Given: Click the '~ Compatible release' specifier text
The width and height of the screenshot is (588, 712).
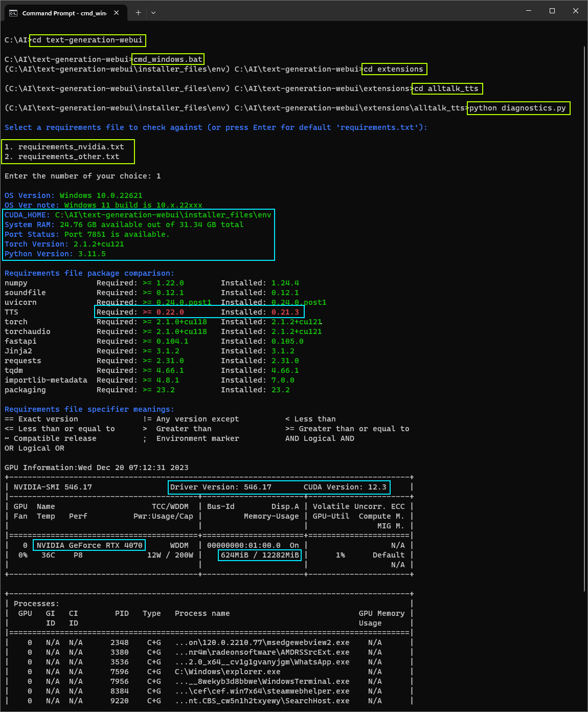Looking at the screenshot, I should 51,438.
